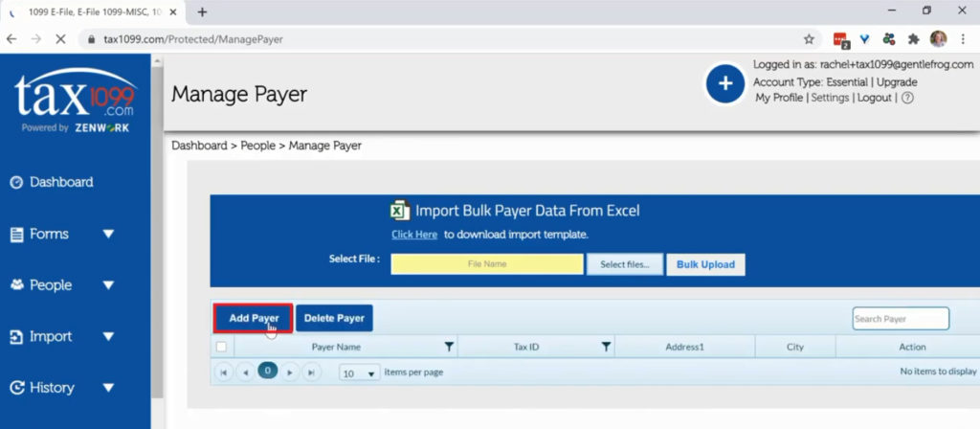Open the Settings link
The height and width of the screenshot is (429, 980).
[x=830, y=99]
